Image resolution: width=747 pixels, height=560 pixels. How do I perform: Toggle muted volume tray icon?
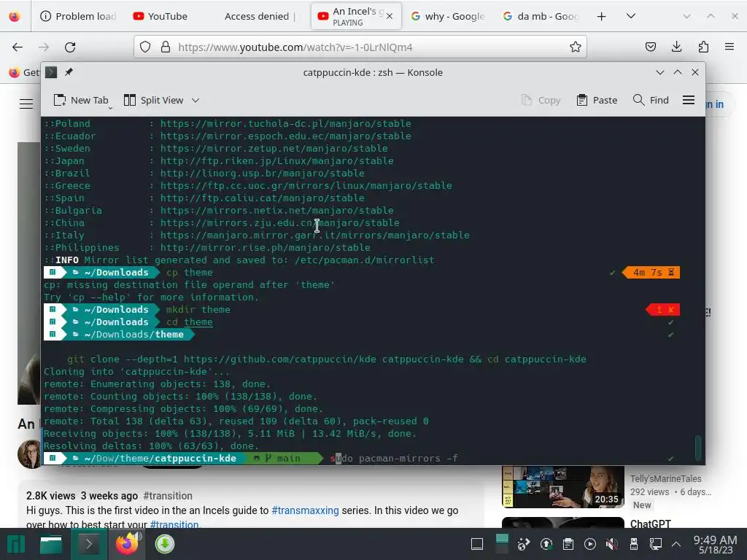pos(612,544)
